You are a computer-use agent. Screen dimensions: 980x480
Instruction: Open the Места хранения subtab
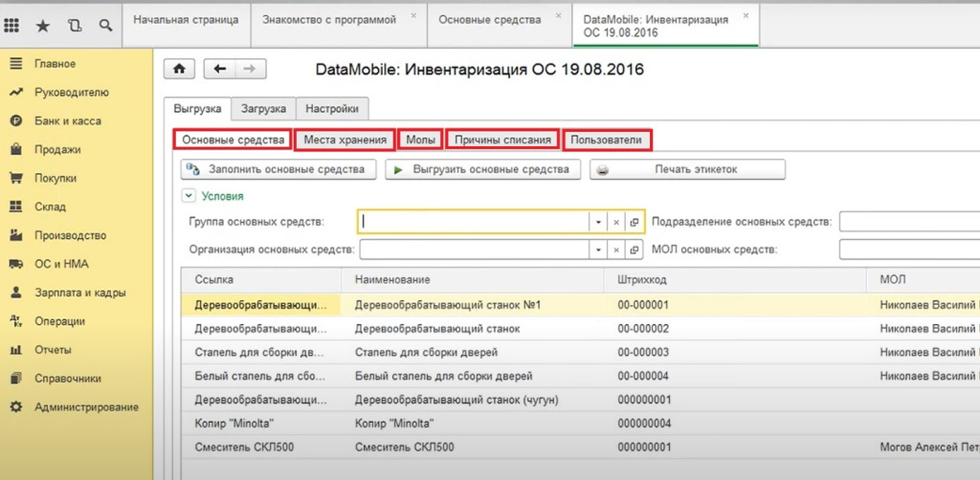pos(345,140)
